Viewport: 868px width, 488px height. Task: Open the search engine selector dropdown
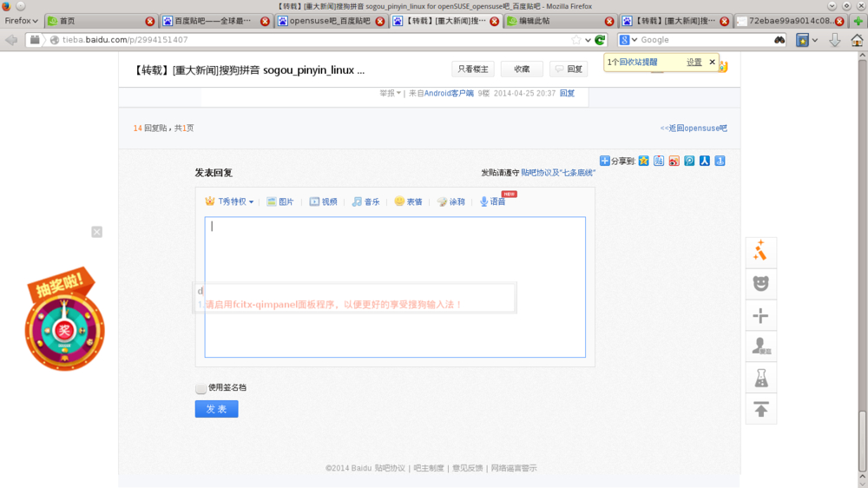(628, 40)
